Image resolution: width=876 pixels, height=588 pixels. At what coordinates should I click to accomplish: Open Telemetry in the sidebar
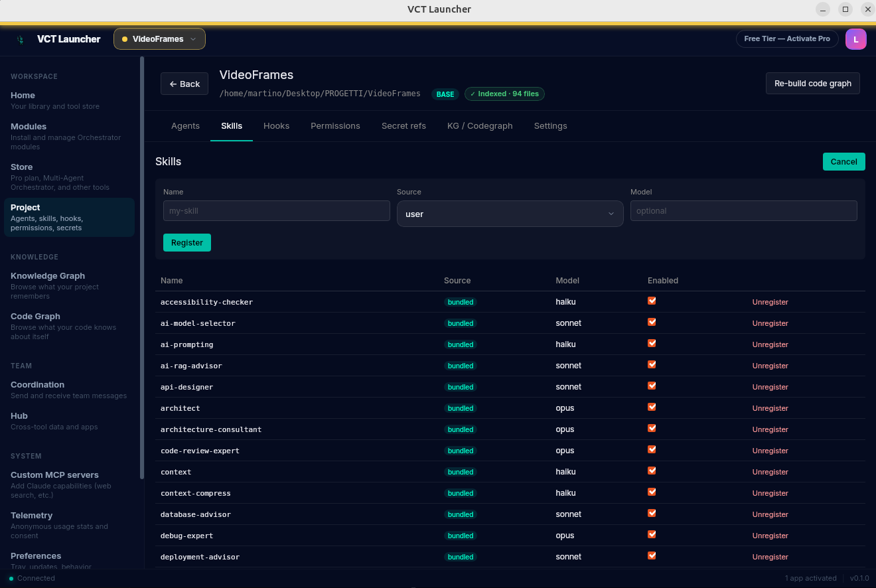(69, 525)
